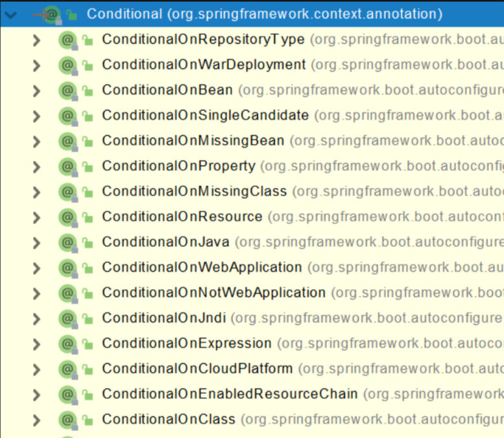Select ConditionalOnResource text
Screen dimensions: 504x438
182,218
